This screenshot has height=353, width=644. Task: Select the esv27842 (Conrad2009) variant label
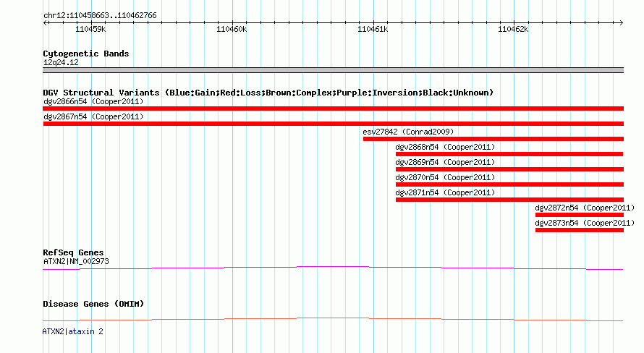coord(408,132)
